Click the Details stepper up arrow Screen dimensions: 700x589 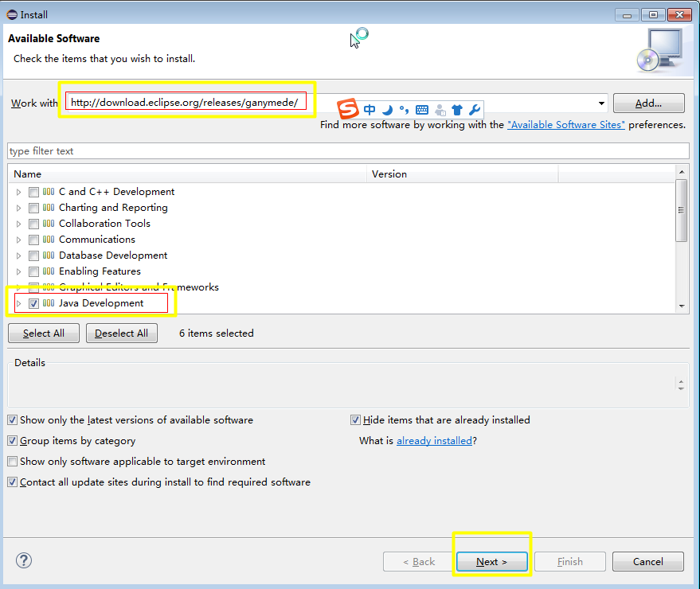(681, 381)
